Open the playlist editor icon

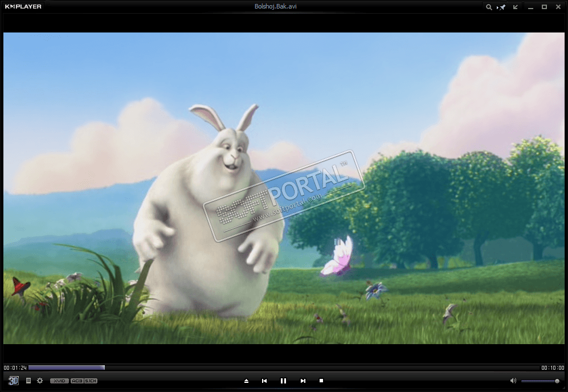(28, 381)
